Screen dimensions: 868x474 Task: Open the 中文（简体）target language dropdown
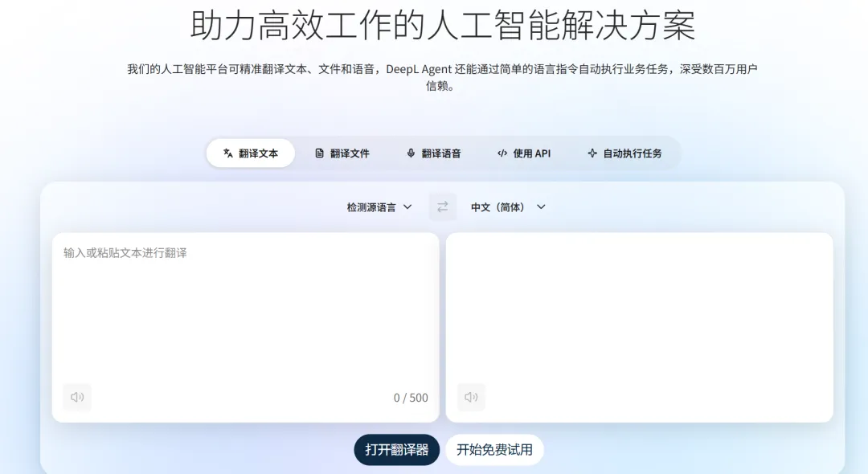point(508,206)
